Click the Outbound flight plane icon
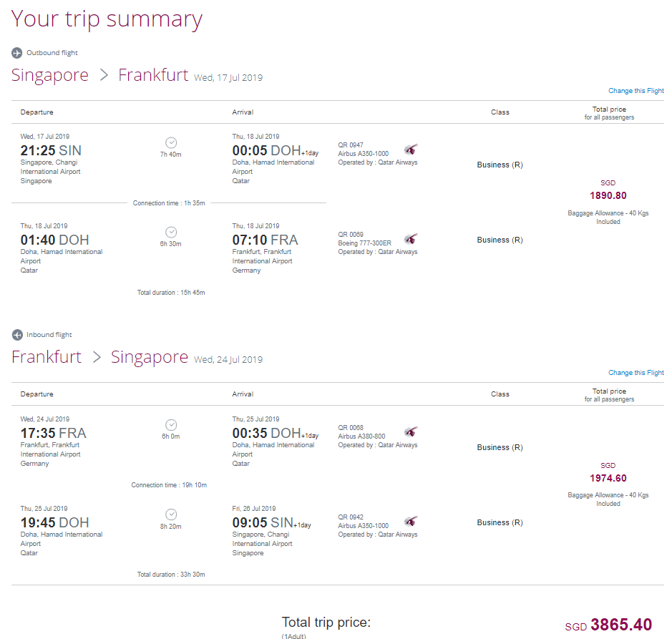The width and height of the screenshot is (672, 639). tap(16, 52)
